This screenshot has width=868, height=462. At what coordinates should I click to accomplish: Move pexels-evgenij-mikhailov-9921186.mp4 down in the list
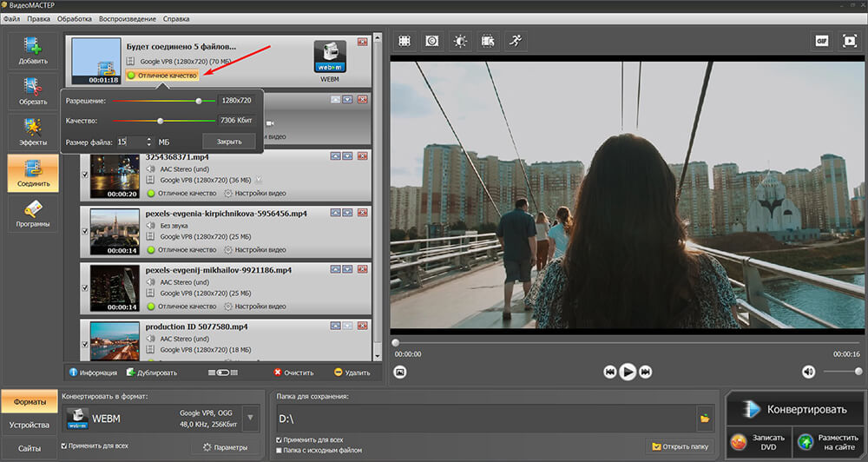(x=347, y=269)
